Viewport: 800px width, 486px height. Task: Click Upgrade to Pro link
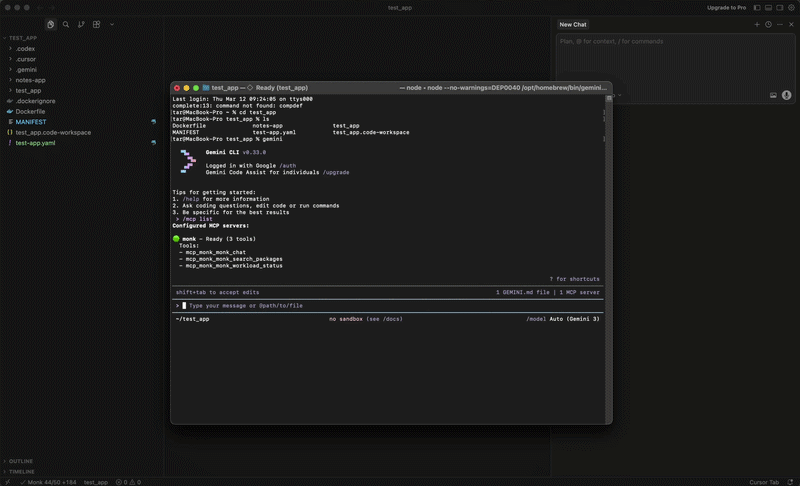click(x=726, y=8)
